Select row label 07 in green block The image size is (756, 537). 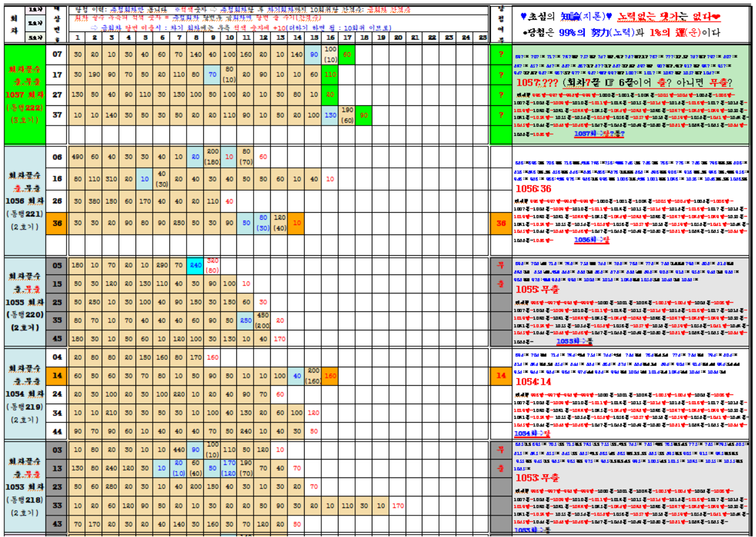tap(57, 54)
